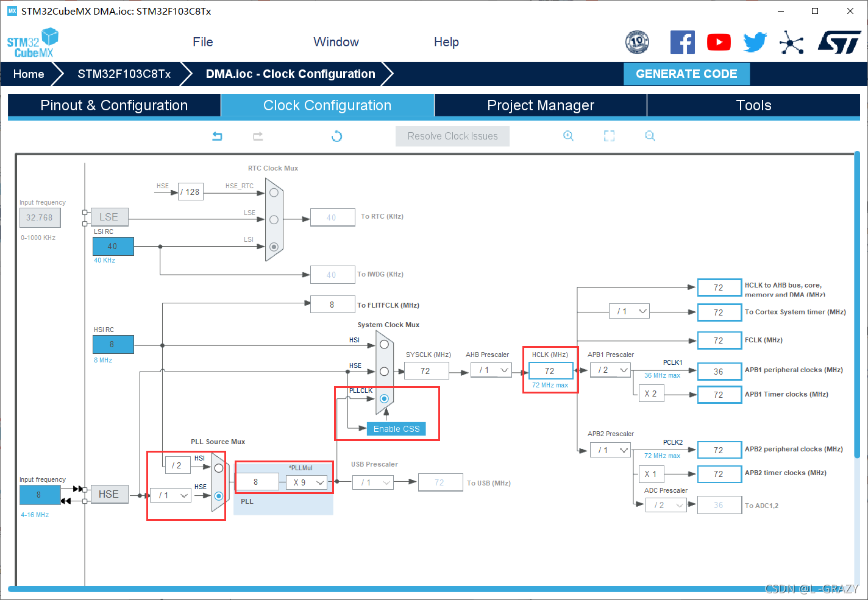868x600 pixels.
Task: Click the LSI RC 40 block
Action: 113,246
